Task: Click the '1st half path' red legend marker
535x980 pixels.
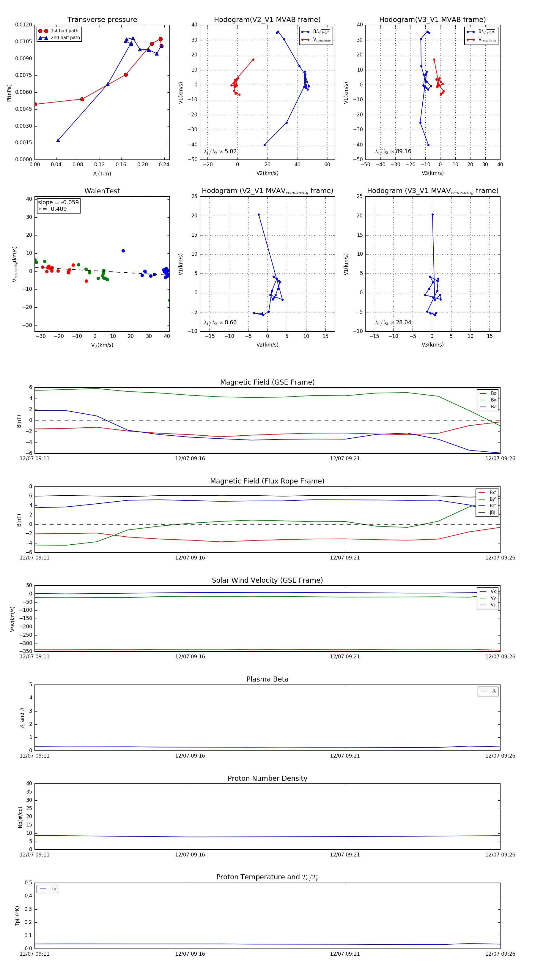Action: point(43,31)
